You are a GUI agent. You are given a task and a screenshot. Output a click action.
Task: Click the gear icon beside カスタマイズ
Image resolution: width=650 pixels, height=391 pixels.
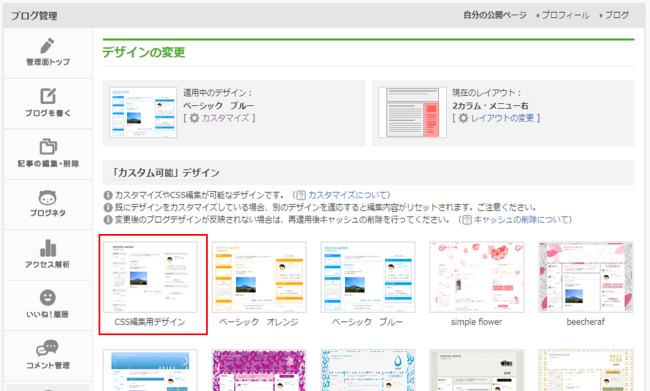(x=194, y=118)
